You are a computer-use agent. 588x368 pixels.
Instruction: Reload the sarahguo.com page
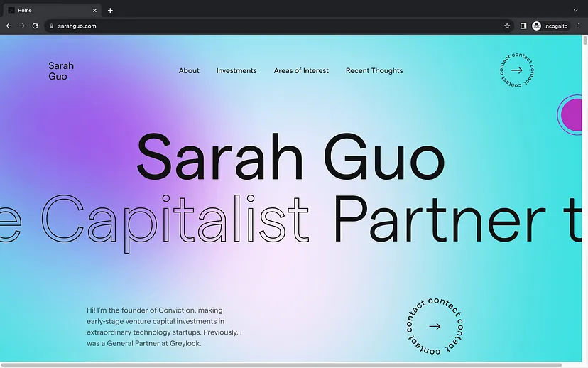pos(36,26)
